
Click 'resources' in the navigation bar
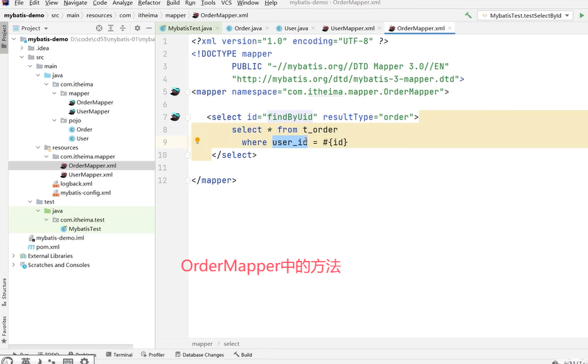(99, 15)
